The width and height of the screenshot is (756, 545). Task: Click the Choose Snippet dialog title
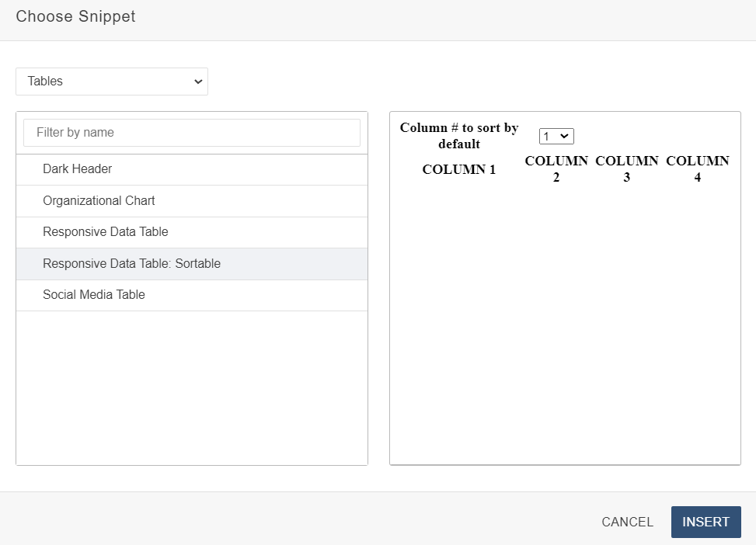[x=75, y=16]
